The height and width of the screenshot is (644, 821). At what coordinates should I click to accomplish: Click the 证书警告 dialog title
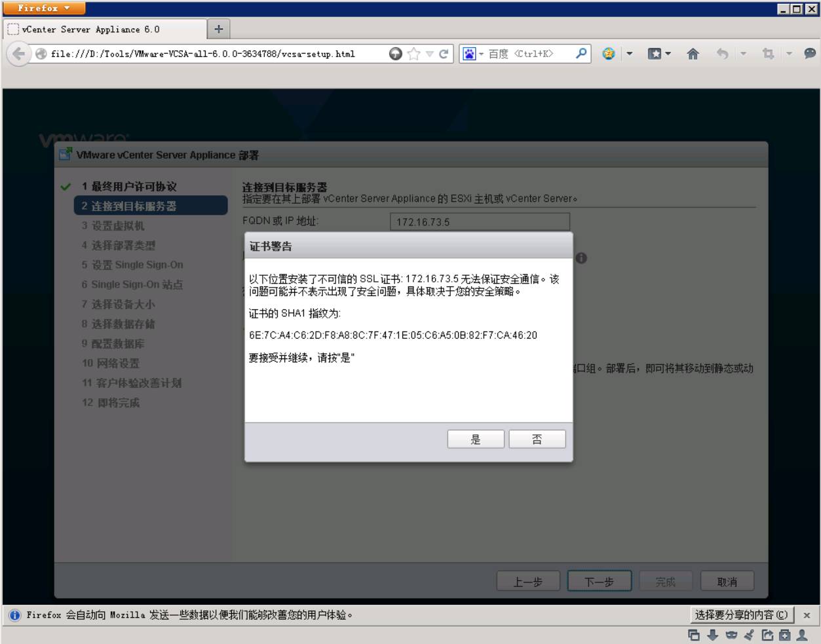coord(271,246)
